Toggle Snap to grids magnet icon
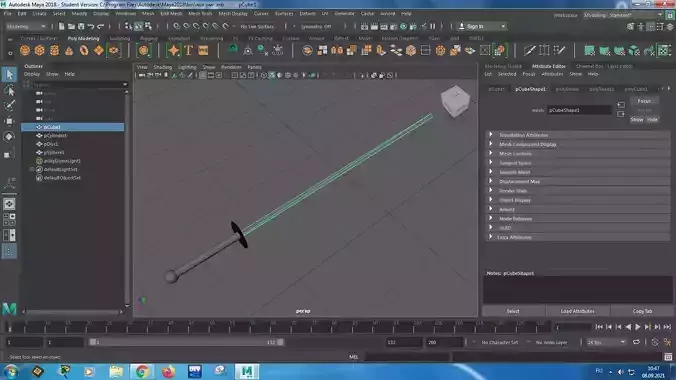 (x=177, y=26)
